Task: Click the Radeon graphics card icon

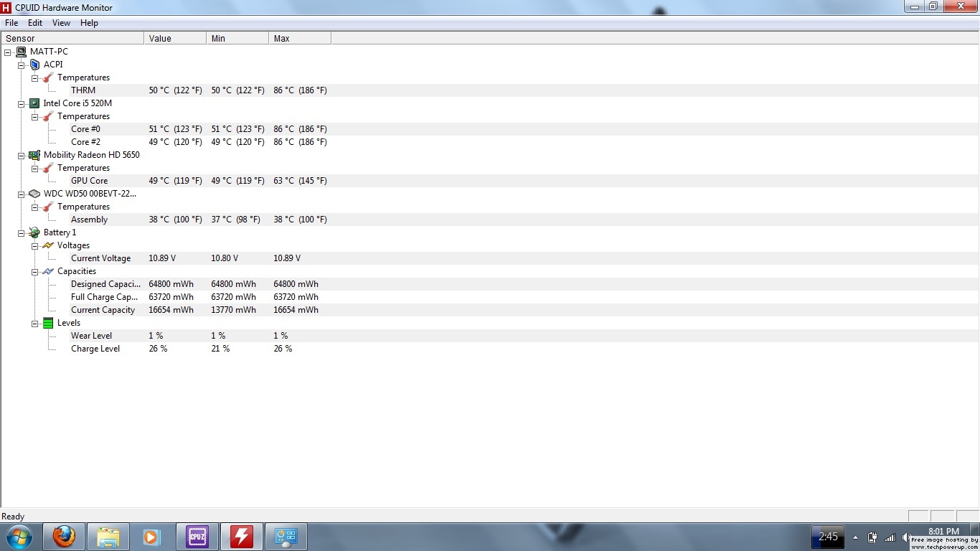Action: pos(34,155)
